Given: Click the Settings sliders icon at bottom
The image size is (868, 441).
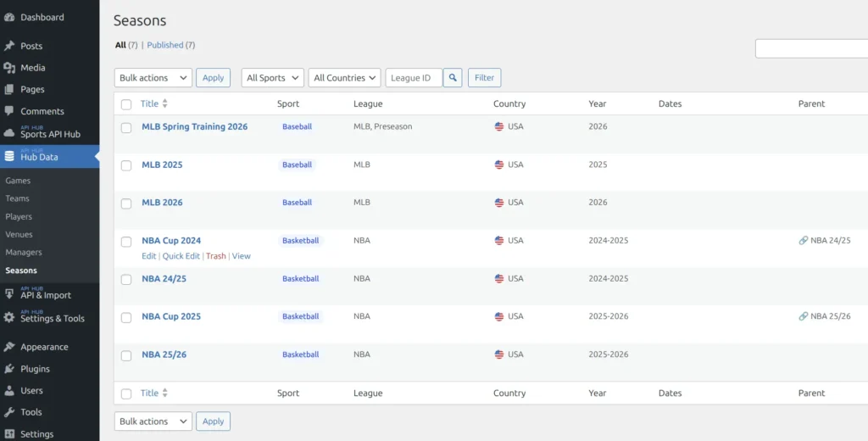Looking at the screenshot, I should [x=8, y=434].
